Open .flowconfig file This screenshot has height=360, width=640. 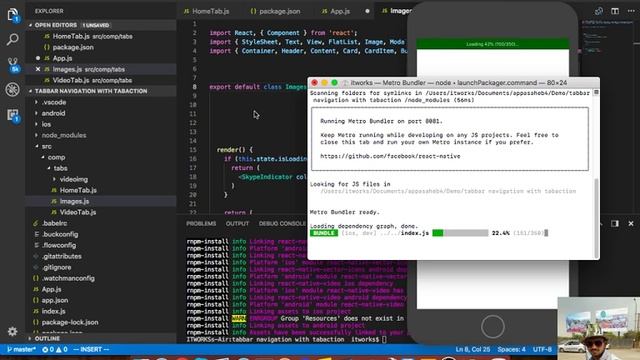(59, 246)
